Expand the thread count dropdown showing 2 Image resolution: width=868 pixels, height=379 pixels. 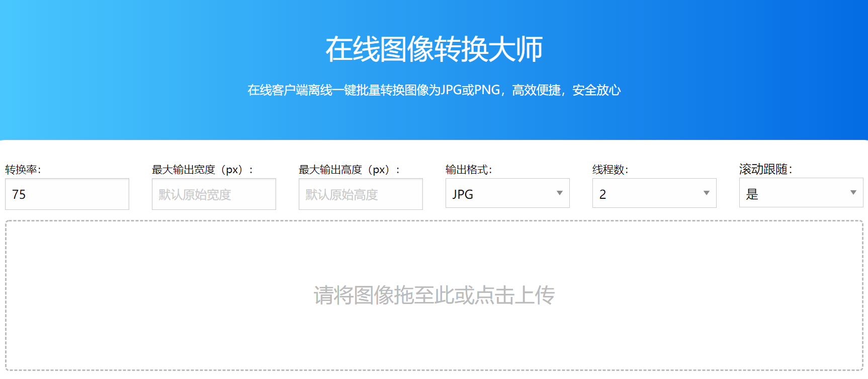click(649, 193)
